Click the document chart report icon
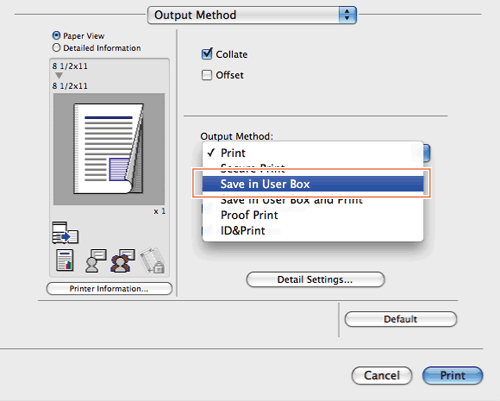The image size is (500, 401). pos(65,260)
